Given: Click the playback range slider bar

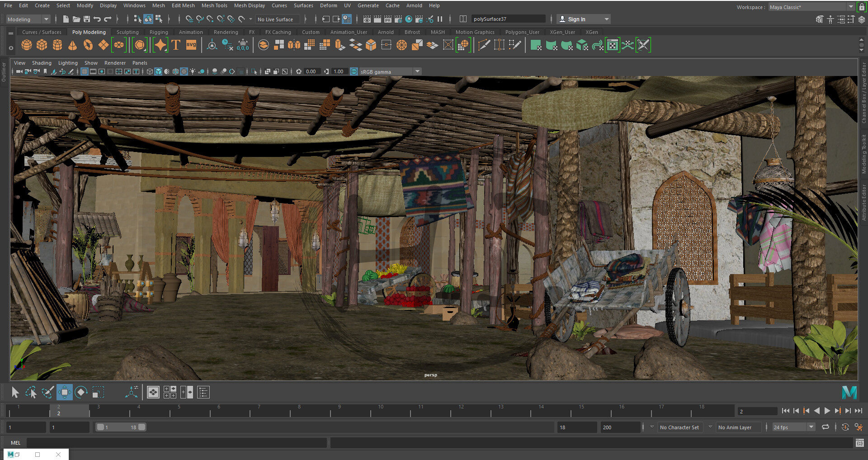Looking at the screenshot, I should pos(120,427).
